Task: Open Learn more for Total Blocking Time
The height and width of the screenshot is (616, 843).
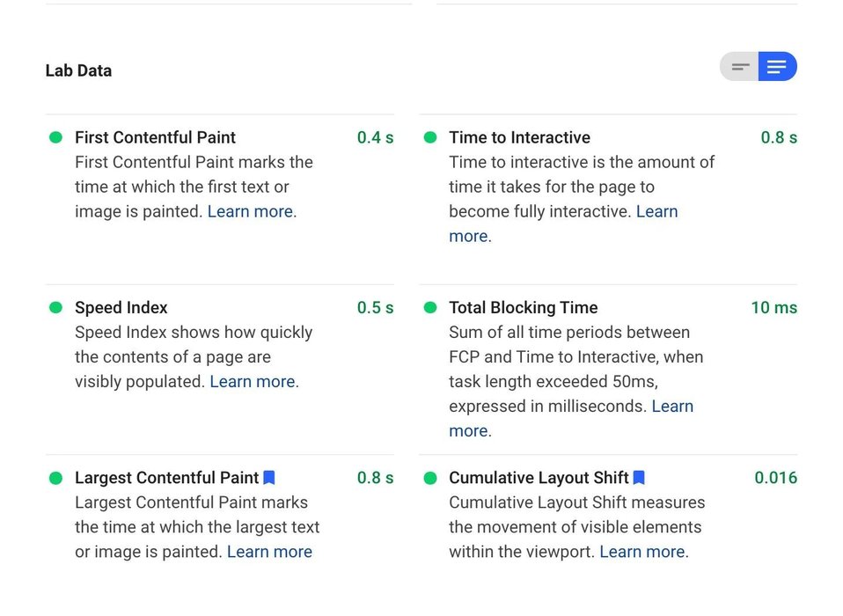Action: point(672,407)
